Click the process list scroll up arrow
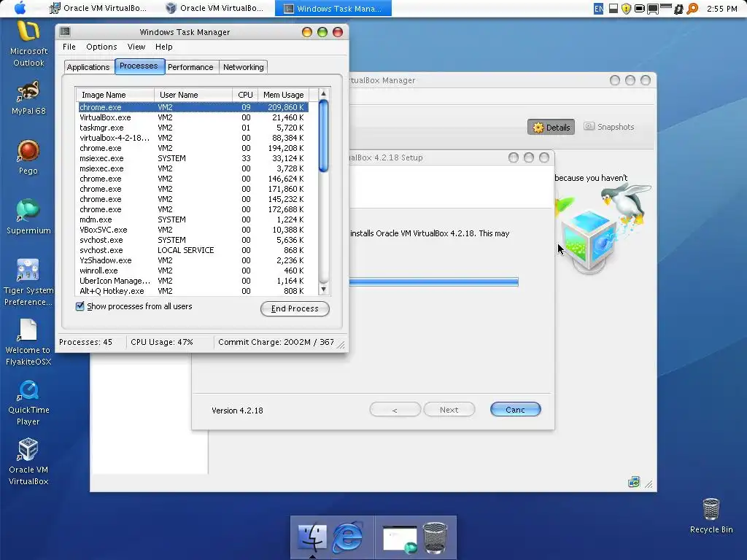The width and height of the screenshot is (747, 560). (x=323, y=94)
